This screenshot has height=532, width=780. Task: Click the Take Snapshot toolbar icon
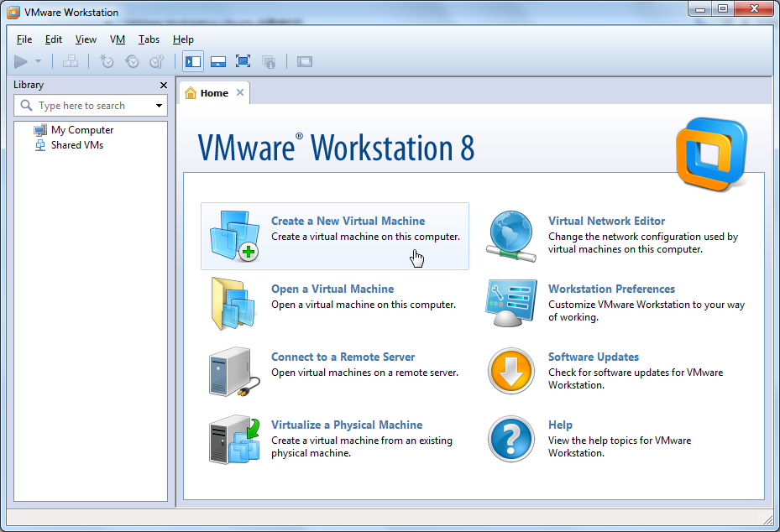pos(107,61)
